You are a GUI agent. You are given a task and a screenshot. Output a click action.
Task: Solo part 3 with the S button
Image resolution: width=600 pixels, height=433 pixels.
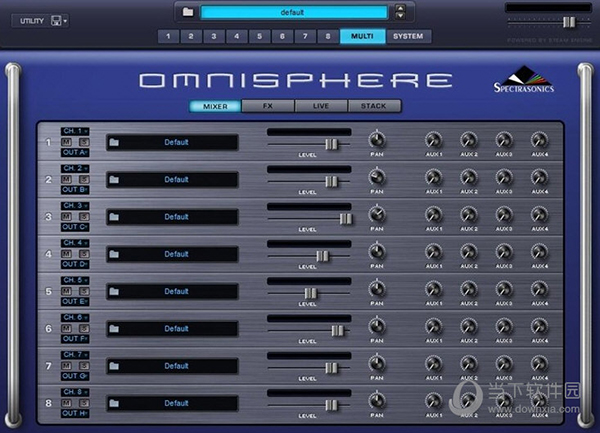pos(84,216)
